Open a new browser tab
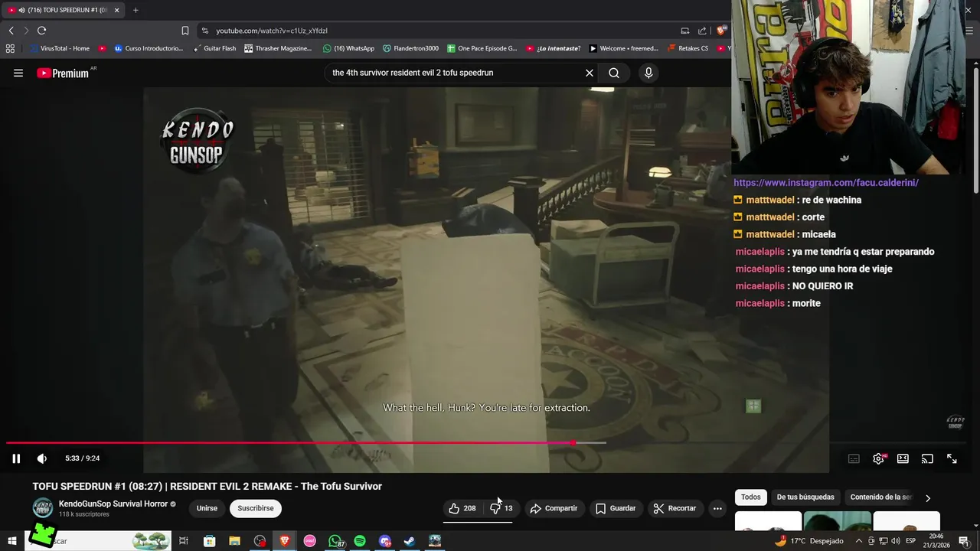 [x=136, y=10]
